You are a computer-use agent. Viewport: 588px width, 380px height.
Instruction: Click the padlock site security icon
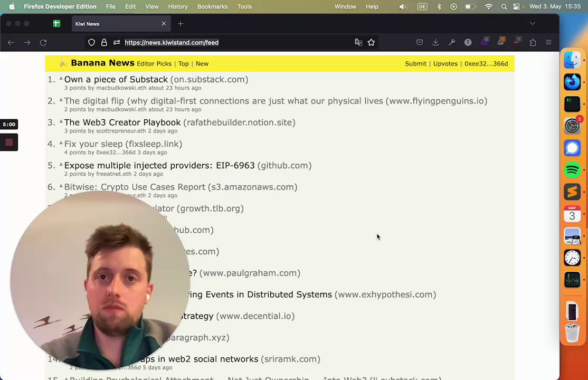[x=104, y=43]
